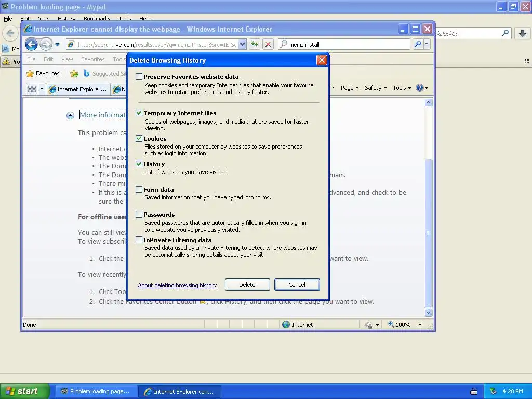Uncheck Temporary Internet files

tap(139, 113)
